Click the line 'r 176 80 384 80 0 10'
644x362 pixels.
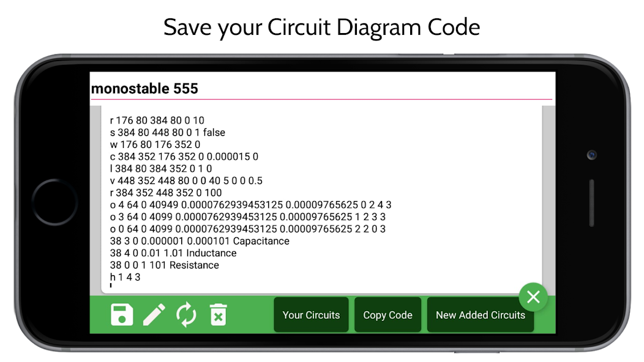click(x=157, y=120)
